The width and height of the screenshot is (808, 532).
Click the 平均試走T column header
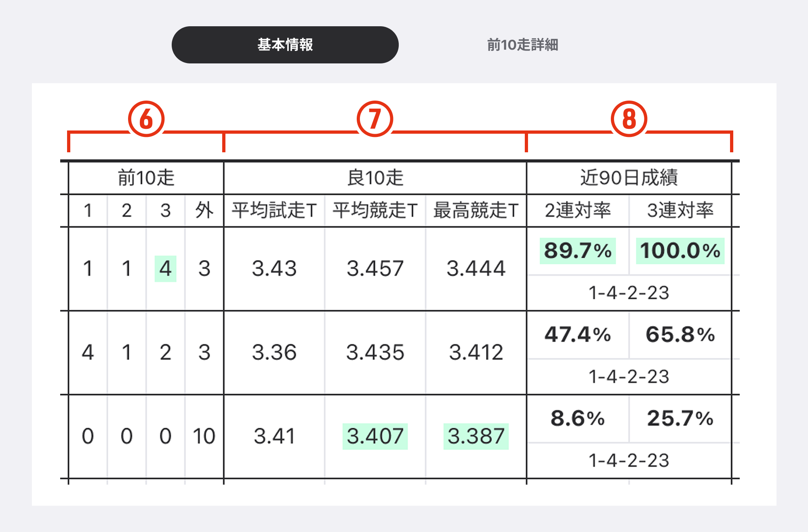[x=274, y=210]
